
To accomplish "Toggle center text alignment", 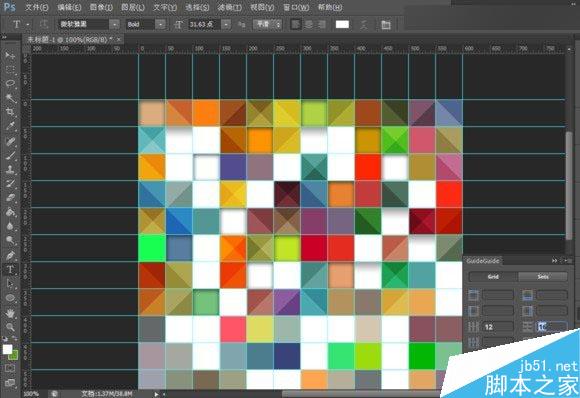I will tap(308, 24).
